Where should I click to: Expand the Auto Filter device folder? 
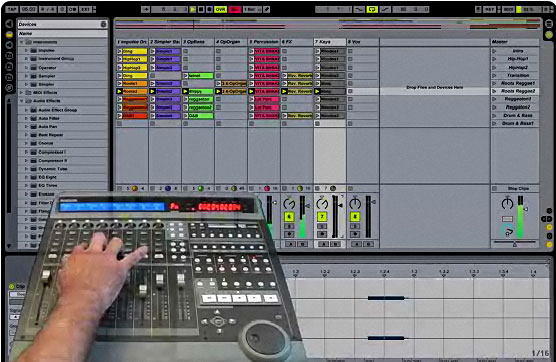(27, 118)
